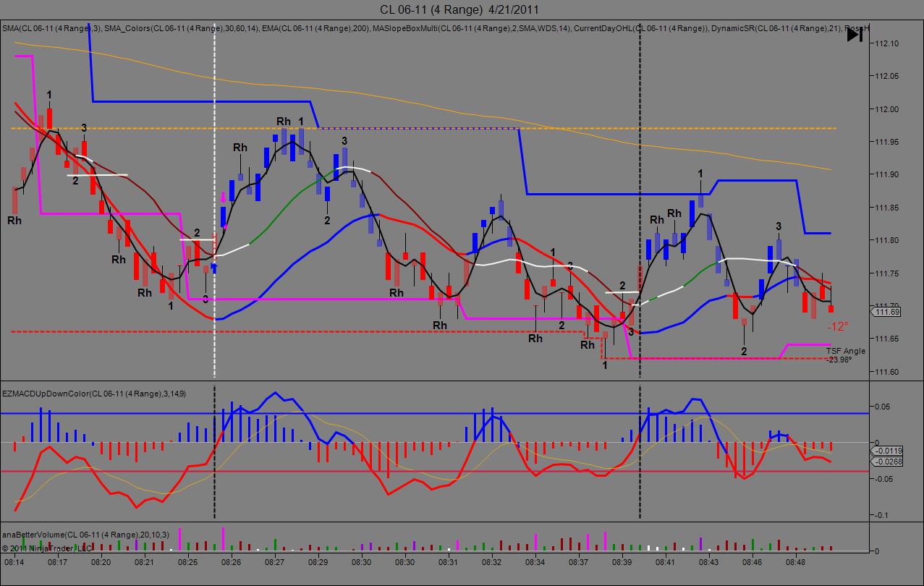Screen dimensions: 924x586
Task: Click the EZMACDUpDownColor panel label
Action: click(x=94, y=394)
